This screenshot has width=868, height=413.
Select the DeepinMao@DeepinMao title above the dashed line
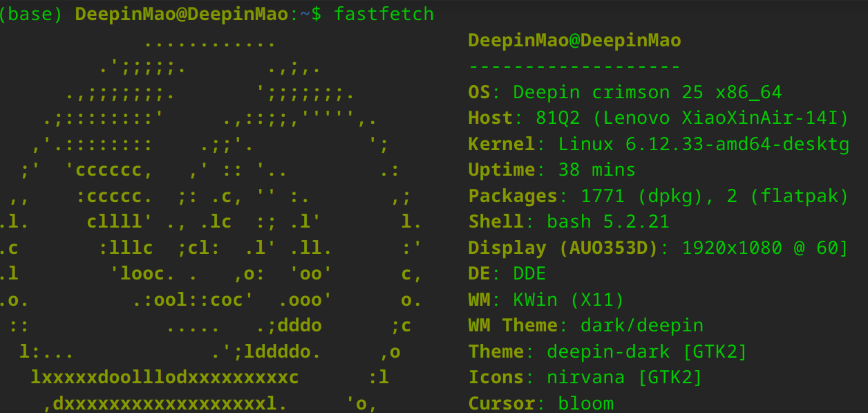coord(574,40)
